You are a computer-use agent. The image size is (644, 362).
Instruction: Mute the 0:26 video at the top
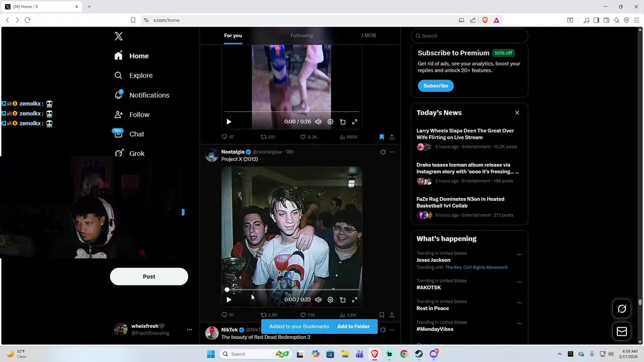point(318,122)
